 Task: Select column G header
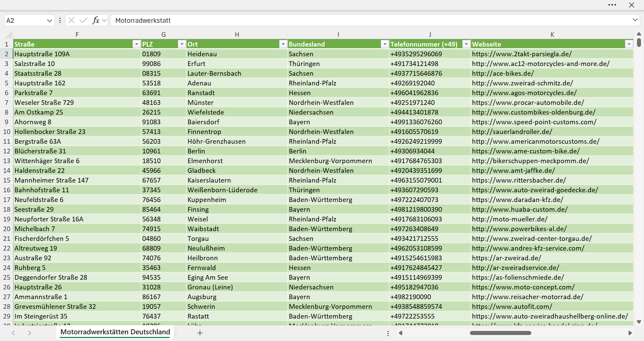(164, 35)
